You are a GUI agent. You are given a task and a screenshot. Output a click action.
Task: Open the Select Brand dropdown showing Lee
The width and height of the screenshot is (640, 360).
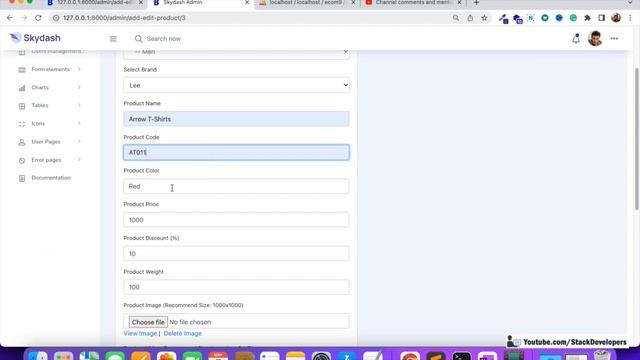pos(236,85)
